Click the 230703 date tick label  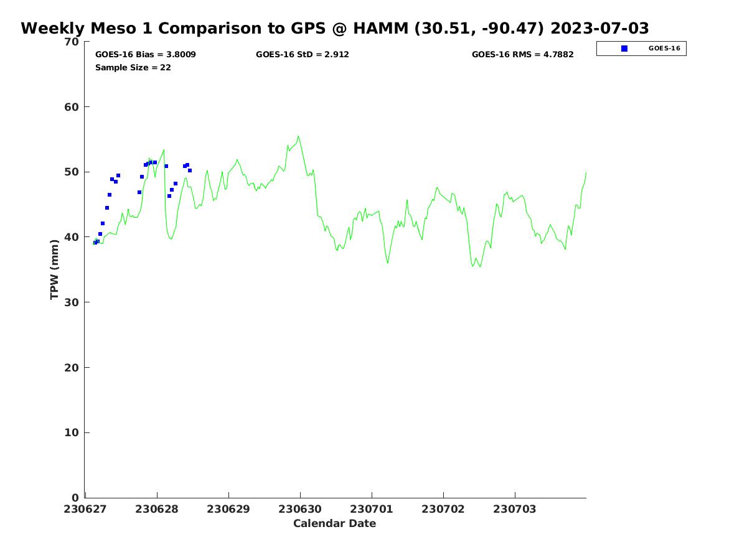click(515, 510)
